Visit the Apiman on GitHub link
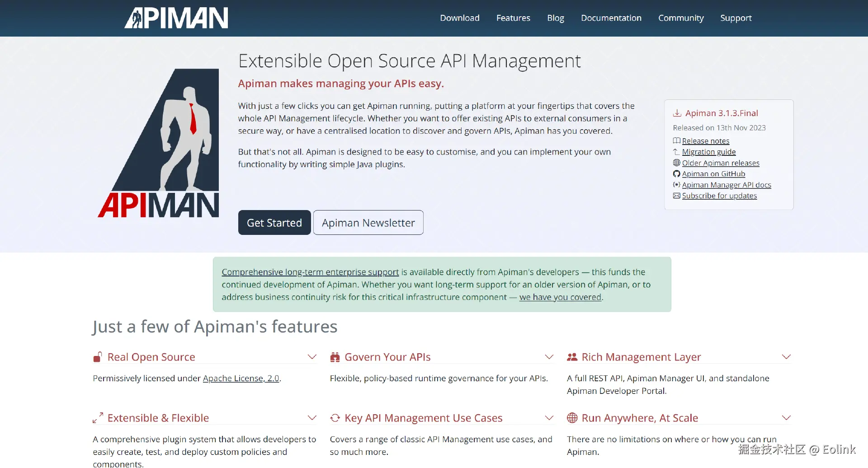Screen dimensions: 868x468 [713, 174]
